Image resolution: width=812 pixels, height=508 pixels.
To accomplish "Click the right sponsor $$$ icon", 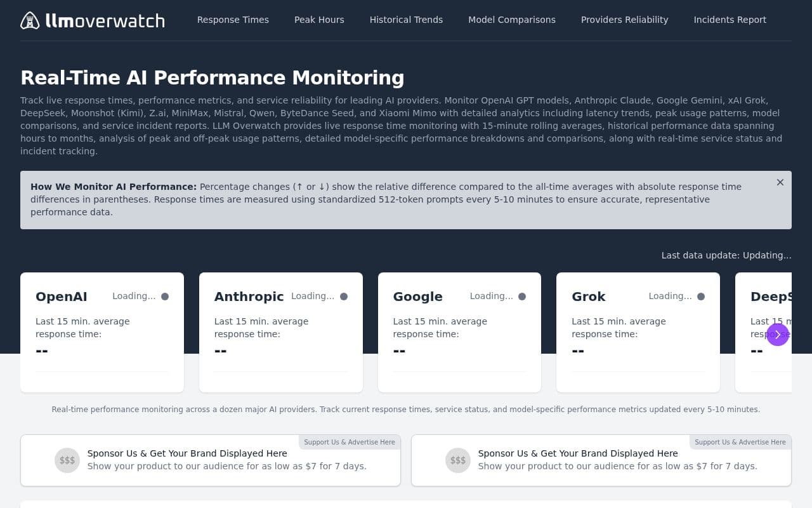I will [x=458, y=460].
